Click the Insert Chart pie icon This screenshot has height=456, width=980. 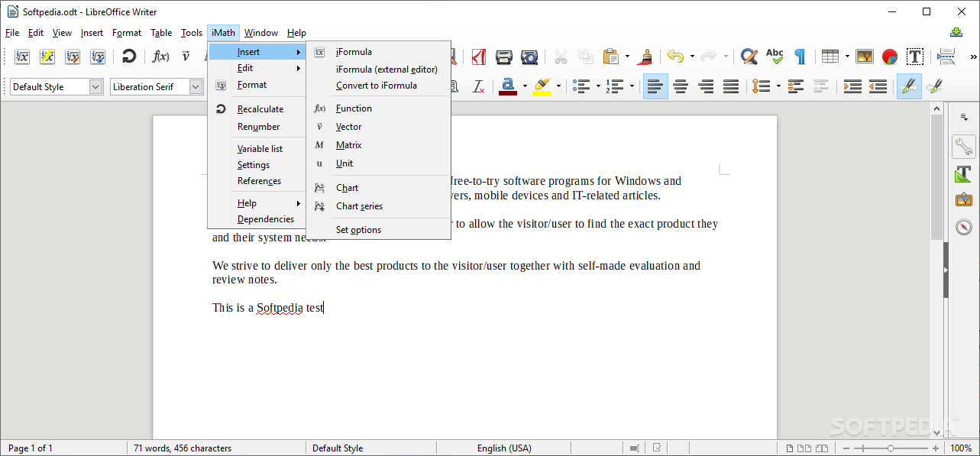[x=890, y=57]
